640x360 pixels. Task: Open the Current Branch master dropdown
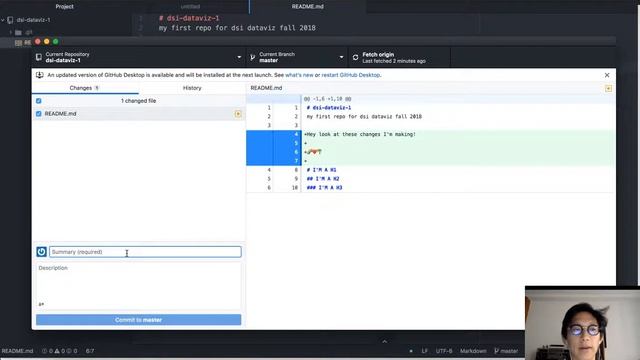[x=297, y=58]
